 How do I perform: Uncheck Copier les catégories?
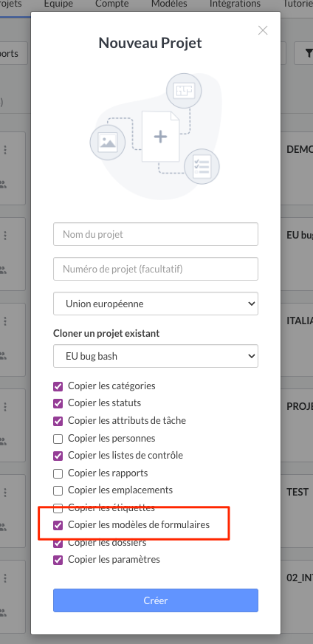pyautogui.click(x=58, y=386)
